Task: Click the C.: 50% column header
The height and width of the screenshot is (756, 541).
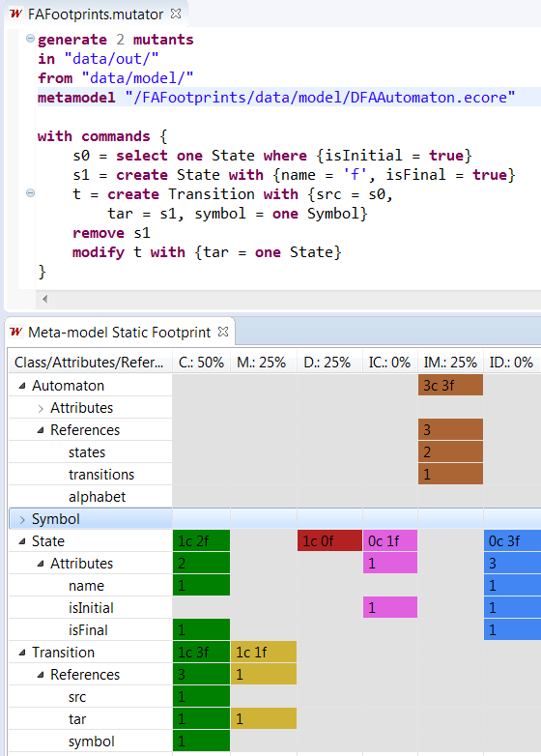Action: pyautogui.click(x=201, y=363)
